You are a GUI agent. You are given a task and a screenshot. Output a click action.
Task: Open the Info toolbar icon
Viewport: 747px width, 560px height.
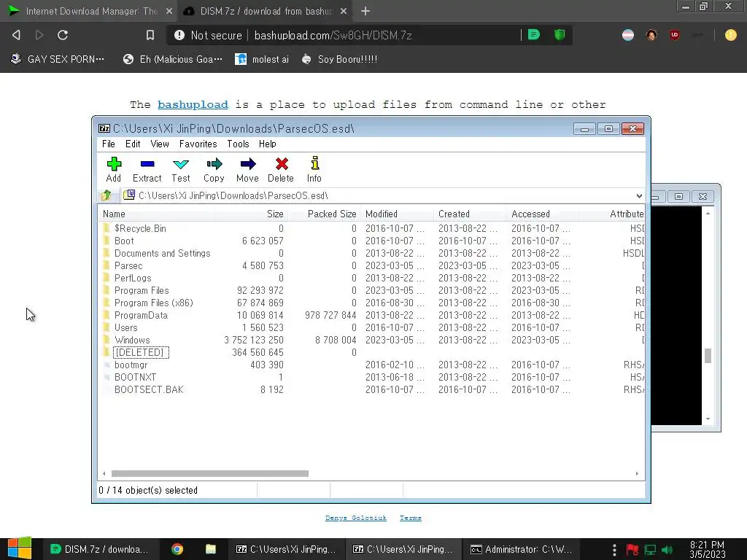(x=314, y=169)
